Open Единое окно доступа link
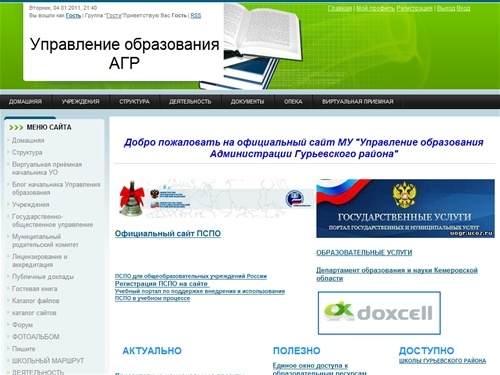Image resolution: width=500 pixels, height=375 pixels. 319,369
